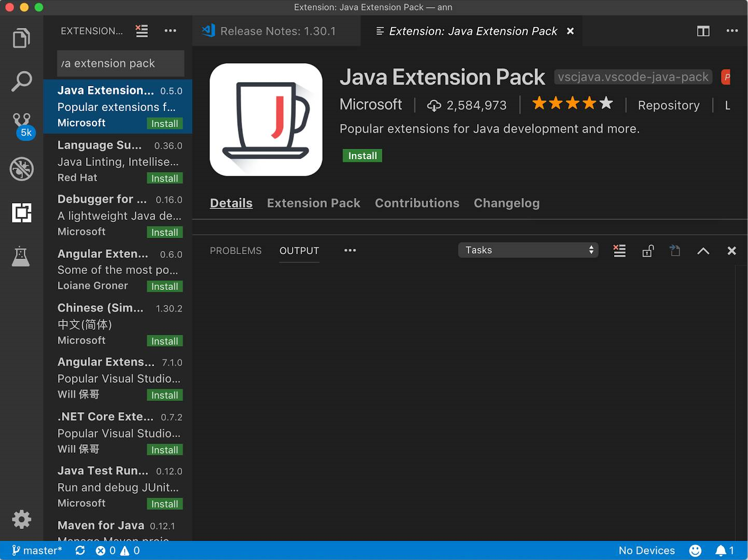The image size is (748, 560).
Task: Install Chinese (Simplified) language pack
Action: 164,341
